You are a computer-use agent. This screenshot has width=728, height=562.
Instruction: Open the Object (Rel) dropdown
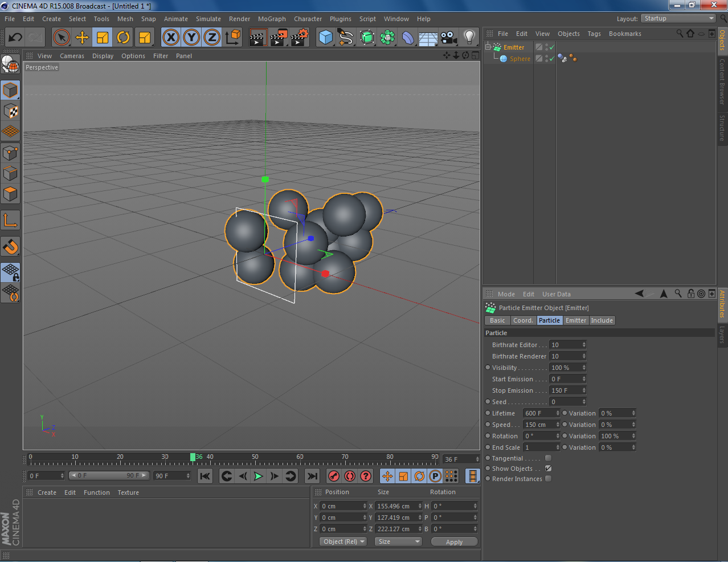click(343, 541)
